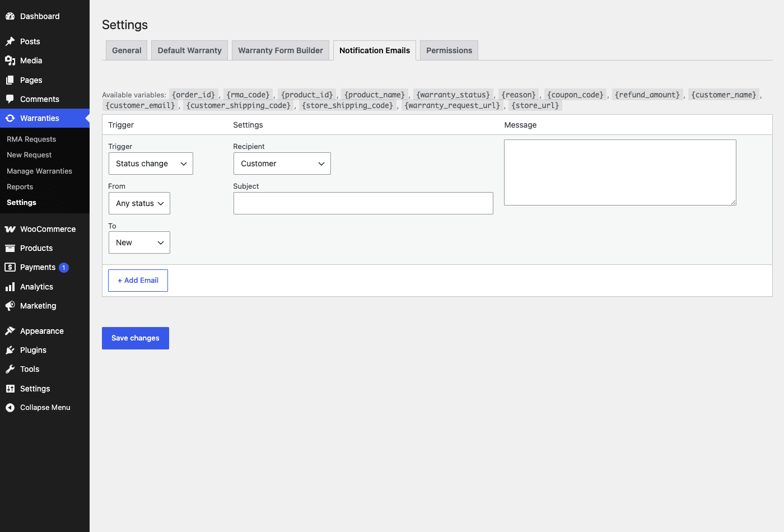This screenshot has width=784, height=532.
Task: Switch to the Default Warranty tab
Action: point(190,50)
